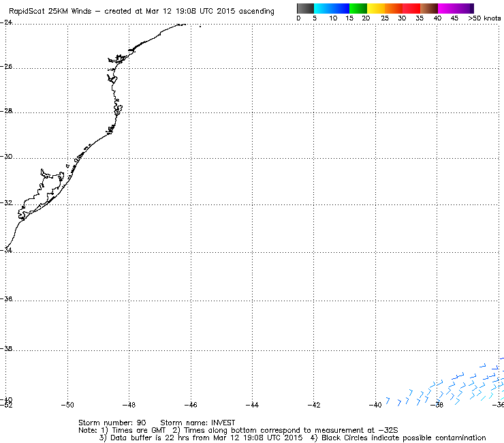
Task: Click the word 'ascending' in the title
Action: [256, 12]
